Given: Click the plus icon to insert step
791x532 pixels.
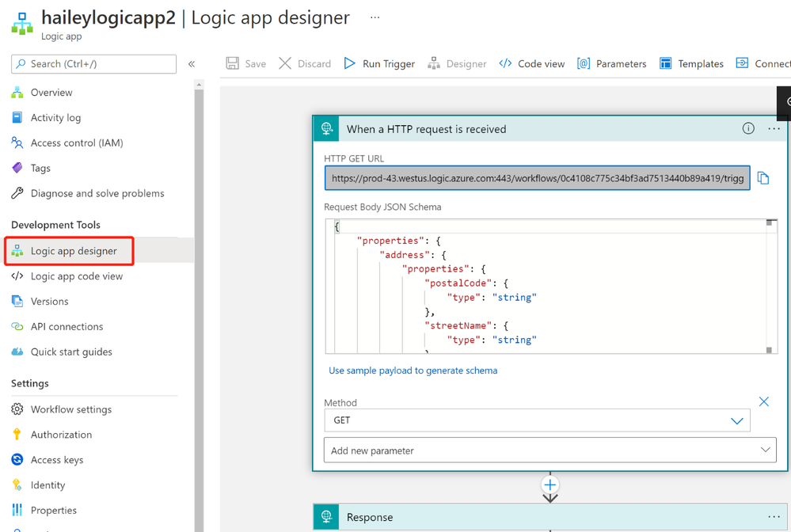Looking at the screenshot, I should [x=550, y=484].
